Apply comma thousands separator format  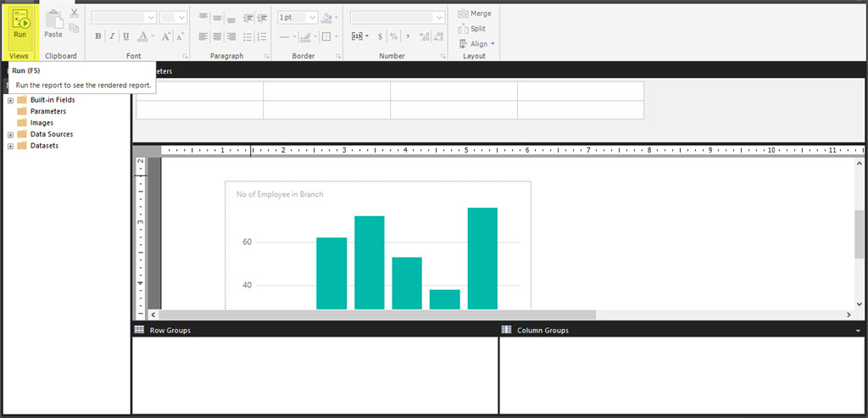408,36
